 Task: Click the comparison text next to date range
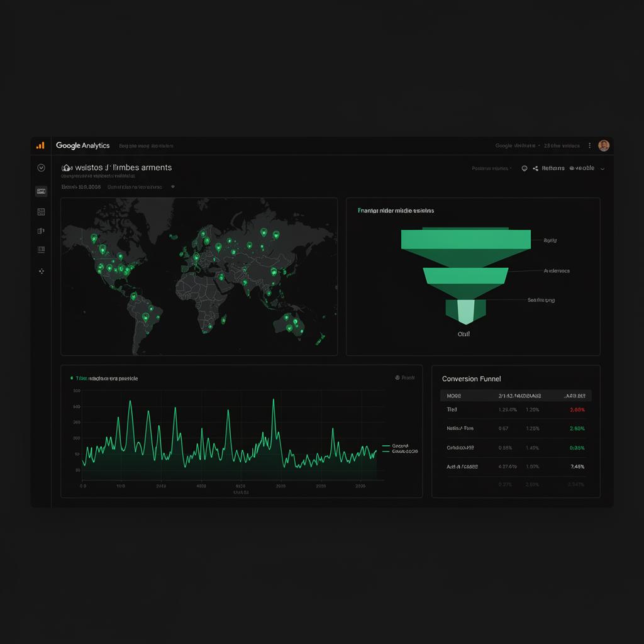tap(135, 187)
